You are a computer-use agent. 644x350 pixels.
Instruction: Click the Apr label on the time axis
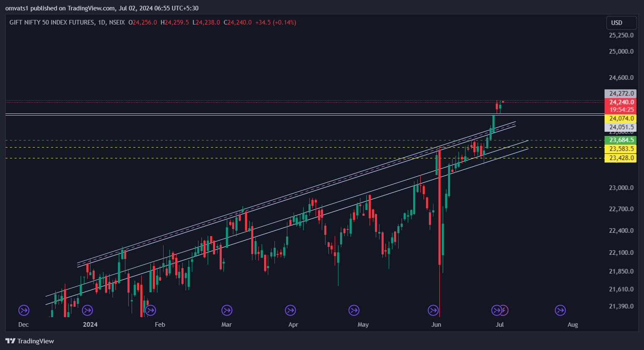coord(293,325)
